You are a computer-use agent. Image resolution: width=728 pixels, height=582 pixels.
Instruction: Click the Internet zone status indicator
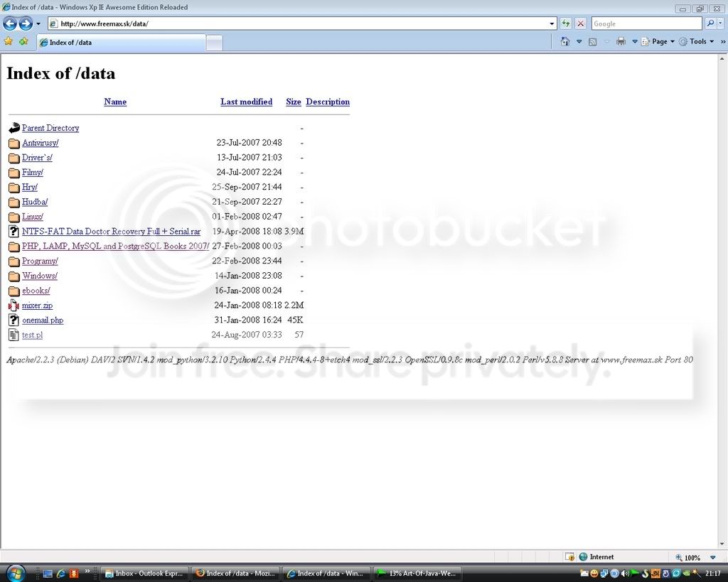pos(596,557)
